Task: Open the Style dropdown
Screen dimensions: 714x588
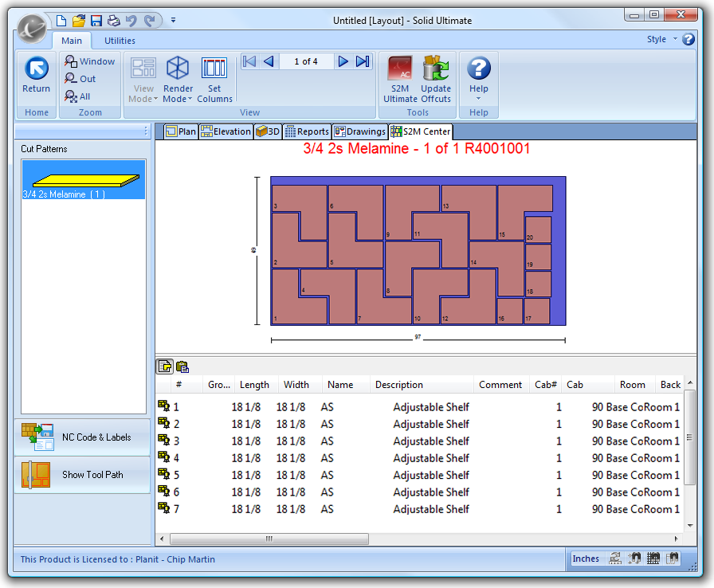Action: 662,39
